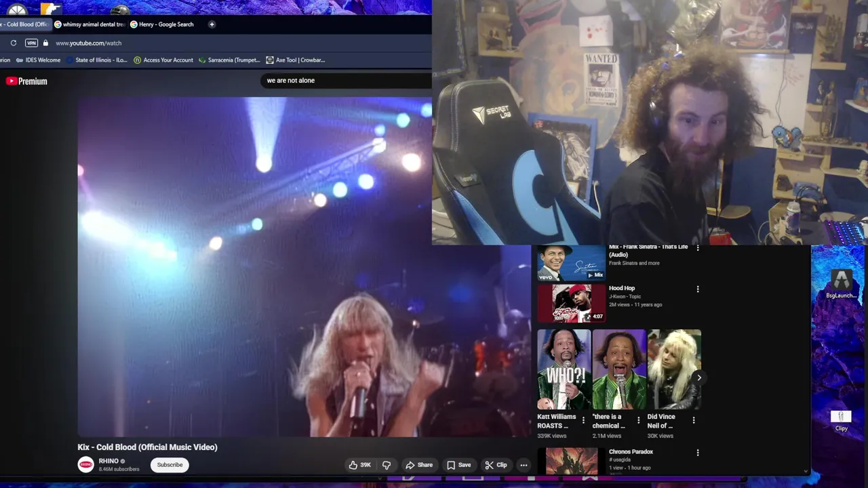
Task: Click scrollbar down arrow of sidebar
Action: coord(806,471)
